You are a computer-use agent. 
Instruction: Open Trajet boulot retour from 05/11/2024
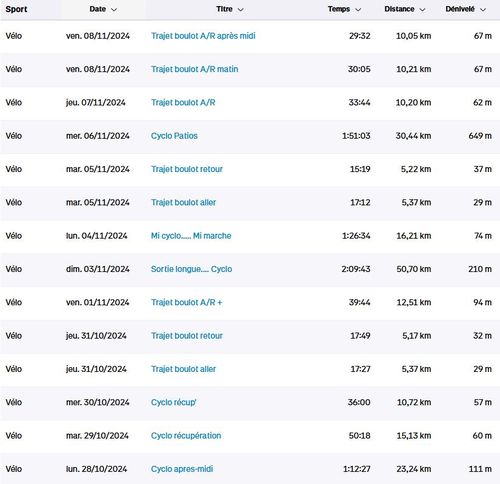point(187,169)
